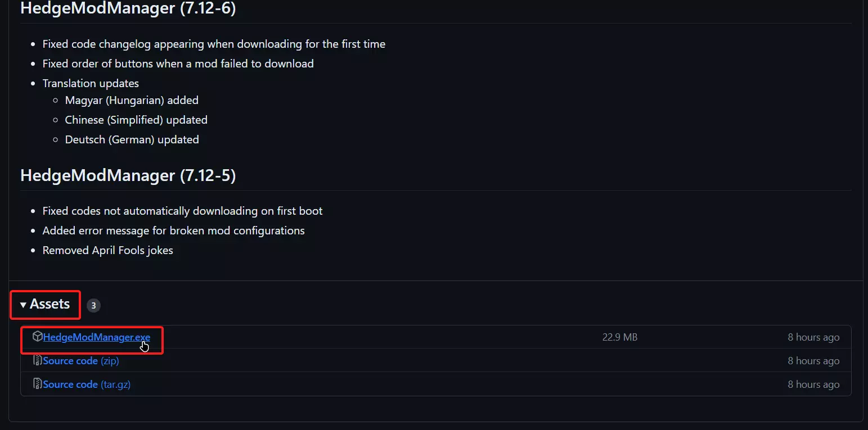The width and height of the screenshot is (868, 430).
Task: Download the HedgeModManager.exe asset
Action: coord(96,337)
